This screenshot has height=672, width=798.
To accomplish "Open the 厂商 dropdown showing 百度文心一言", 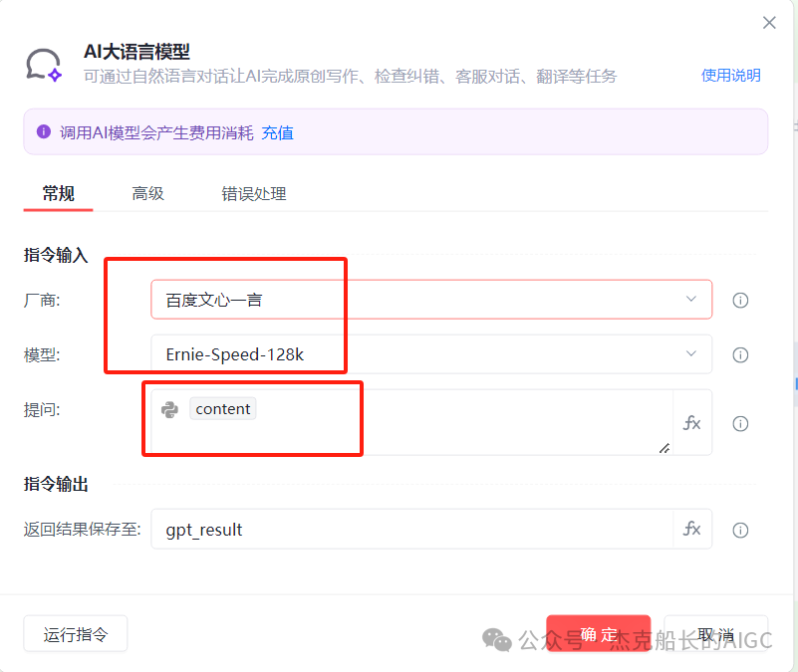I will (431, 300).
